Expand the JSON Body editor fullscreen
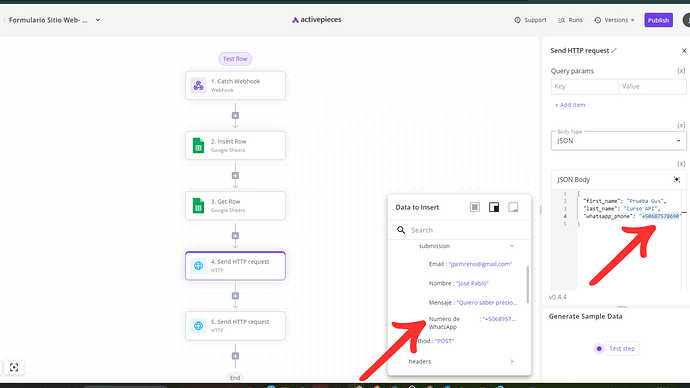This screenshot has height=388, width=690. [677, 179]
